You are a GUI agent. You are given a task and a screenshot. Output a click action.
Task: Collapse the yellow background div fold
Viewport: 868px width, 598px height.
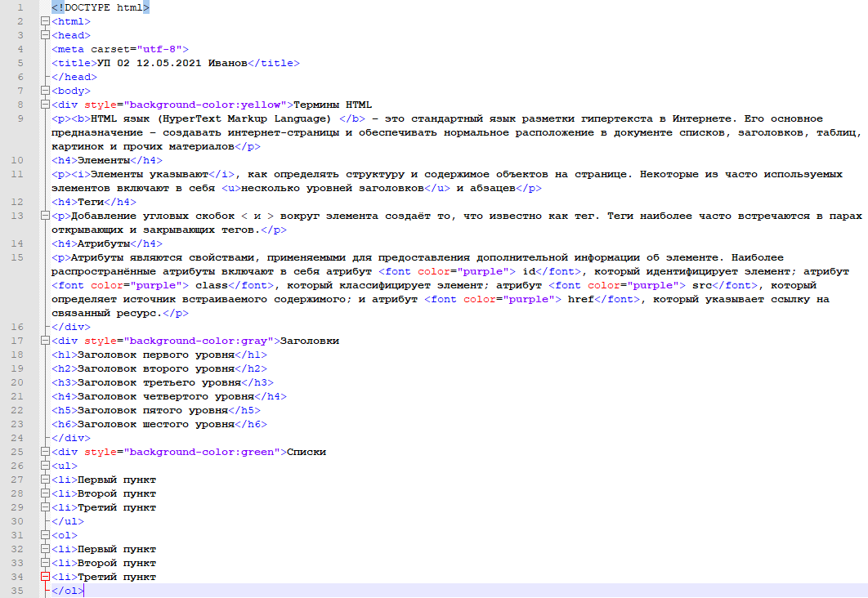click(x=46, y=105)
